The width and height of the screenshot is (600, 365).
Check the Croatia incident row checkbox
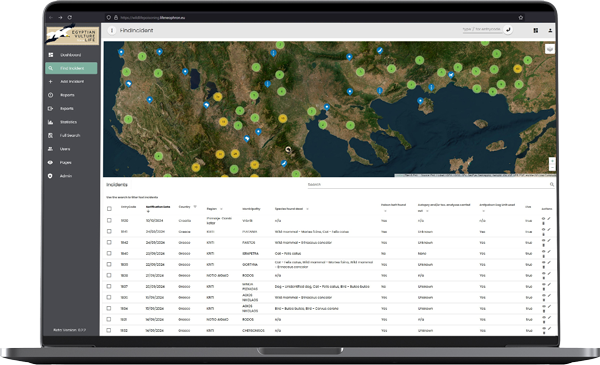click(x=109, y=220)
